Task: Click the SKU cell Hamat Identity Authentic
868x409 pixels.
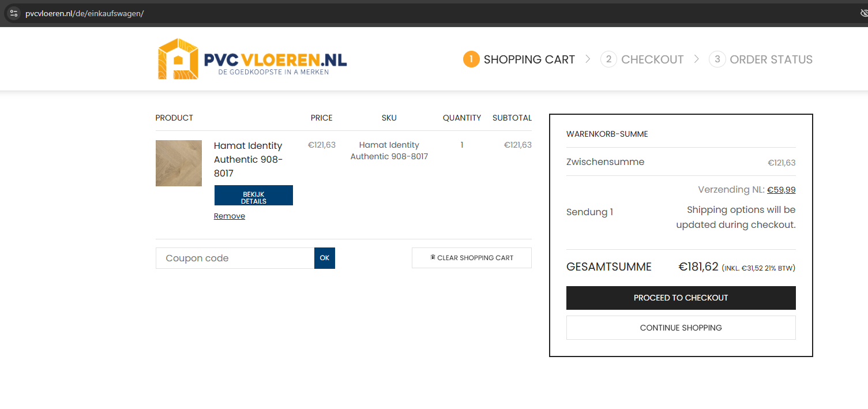Action: coord(389,151)
